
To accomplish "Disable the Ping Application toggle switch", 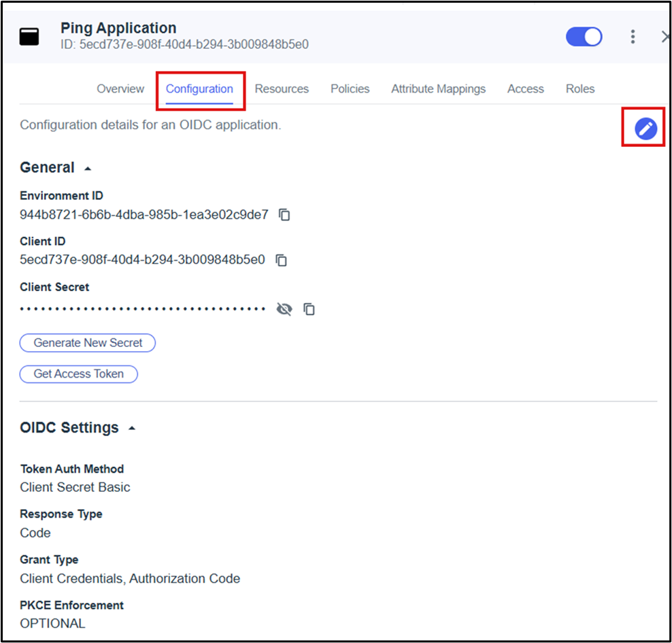I will click(584, 37).
